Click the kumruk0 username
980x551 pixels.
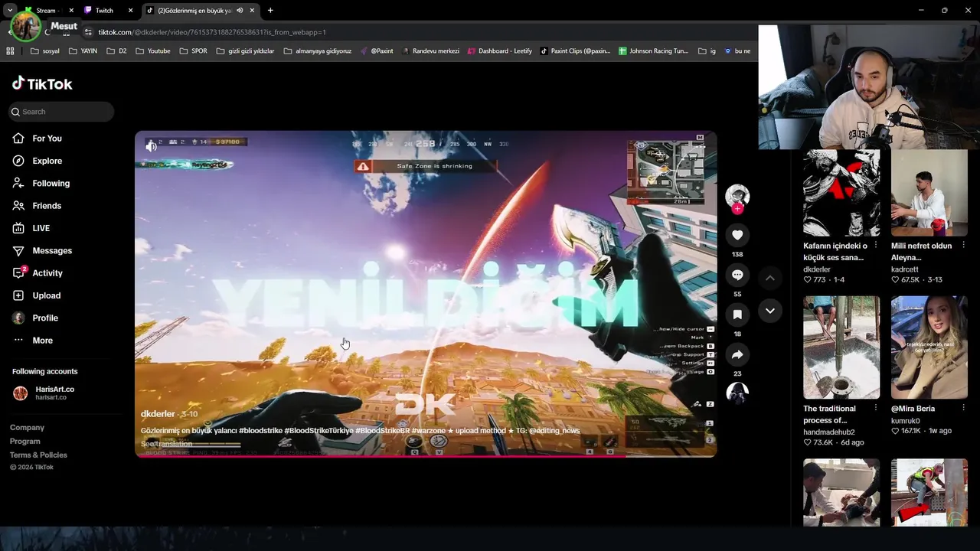tap(905, 421)
